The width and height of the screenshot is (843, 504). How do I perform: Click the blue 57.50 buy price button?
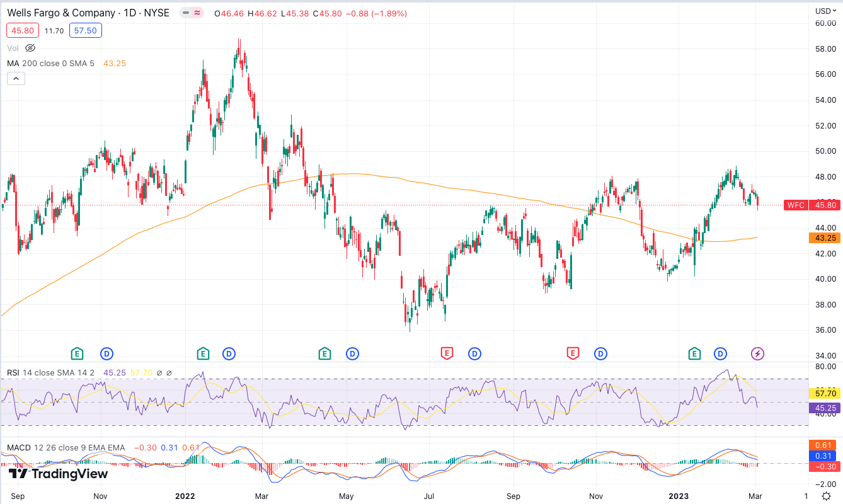click(85, 30)
